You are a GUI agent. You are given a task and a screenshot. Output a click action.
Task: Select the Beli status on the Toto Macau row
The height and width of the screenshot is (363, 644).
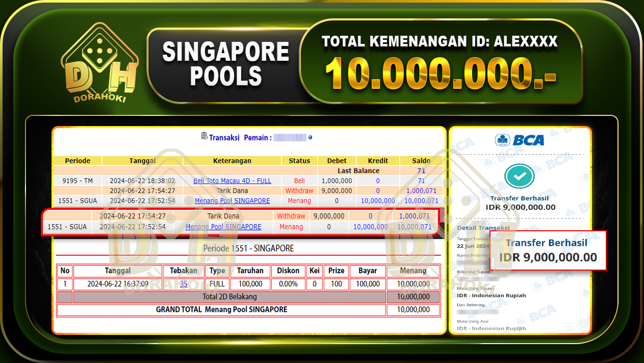[299, 180]
